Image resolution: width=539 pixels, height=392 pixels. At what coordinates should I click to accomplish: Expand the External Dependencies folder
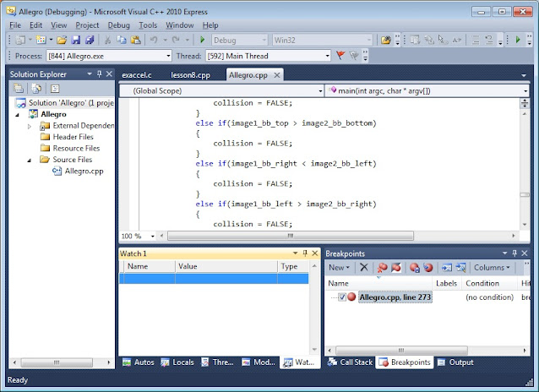30,126
